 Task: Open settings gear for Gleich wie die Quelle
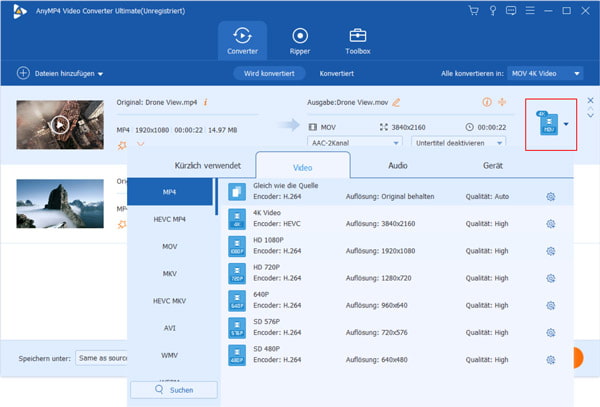551,197
